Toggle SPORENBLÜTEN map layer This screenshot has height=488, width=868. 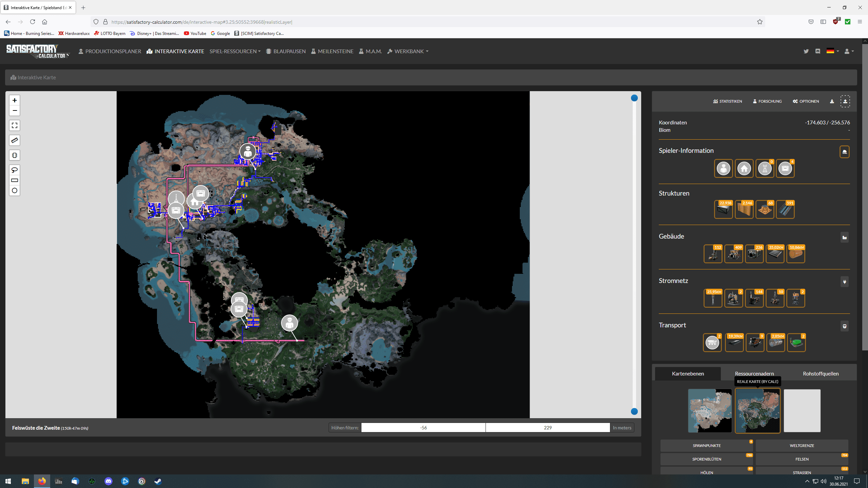[707, 459]
